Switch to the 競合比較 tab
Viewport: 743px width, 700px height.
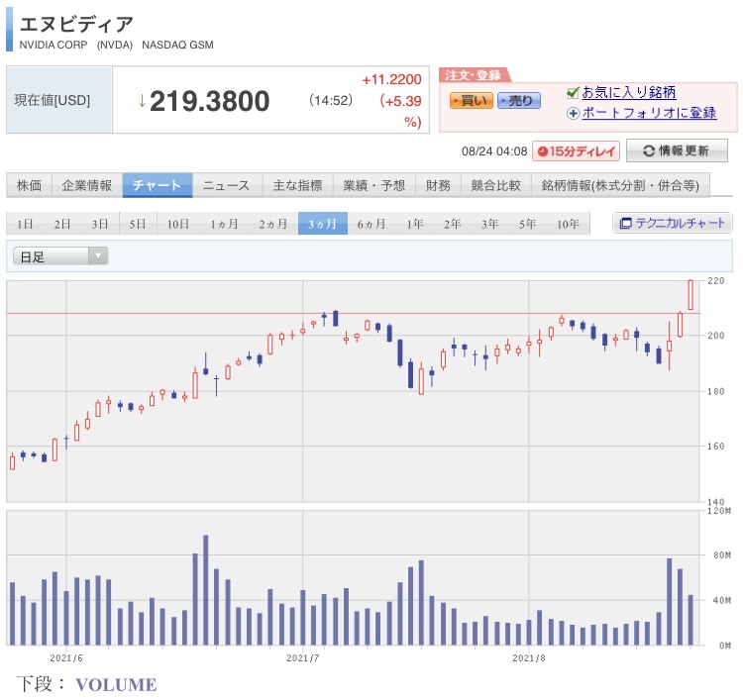494,185
